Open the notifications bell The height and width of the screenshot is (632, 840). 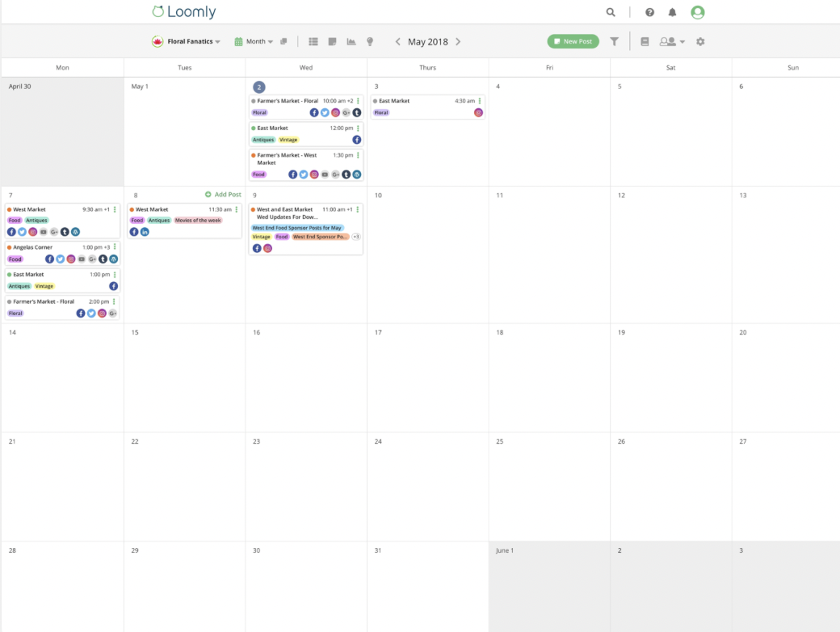point(672,12)
